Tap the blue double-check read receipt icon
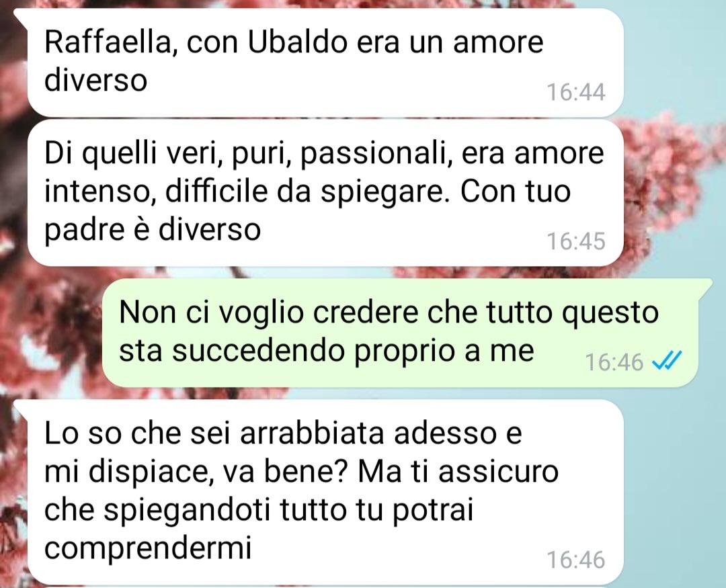The height and width of the screenshot is (588, 726). pyautogui.click(x=667, y=361)
